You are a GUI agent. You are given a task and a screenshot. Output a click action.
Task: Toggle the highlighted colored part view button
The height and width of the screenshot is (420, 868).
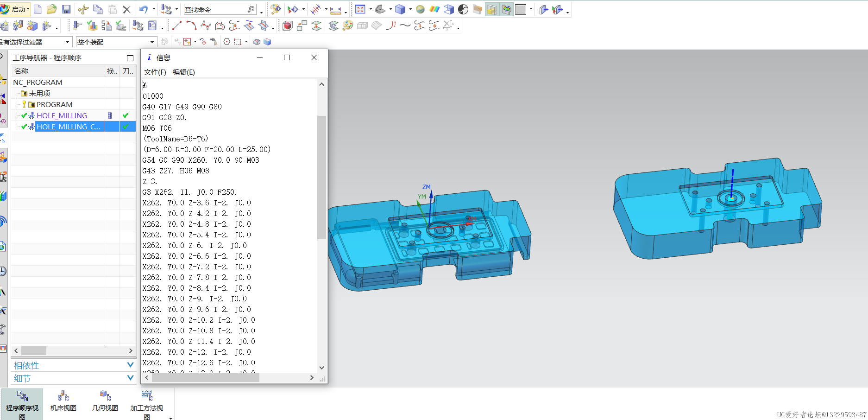pyautogui.click(x=506, y=9)
